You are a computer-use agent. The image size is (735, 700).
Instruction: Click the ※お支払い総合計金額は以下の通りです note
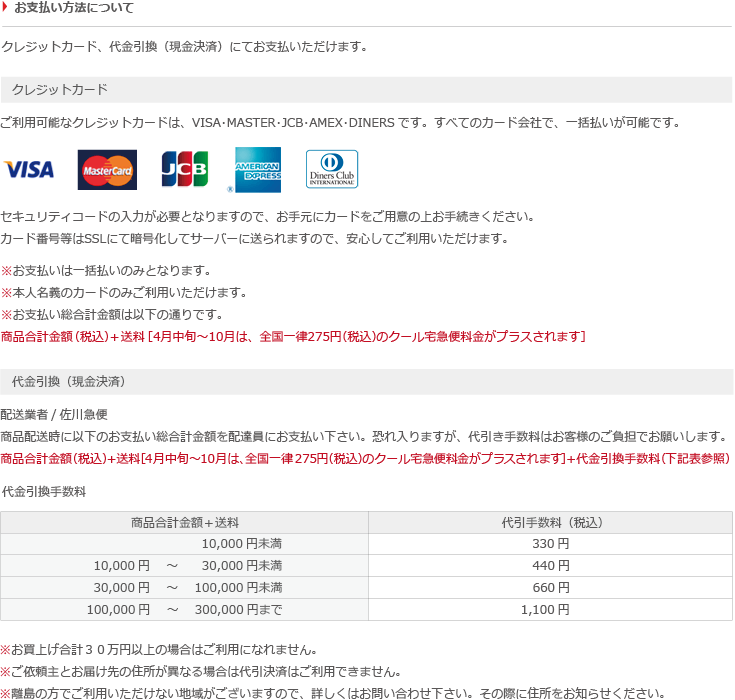(x=112, y=315)
